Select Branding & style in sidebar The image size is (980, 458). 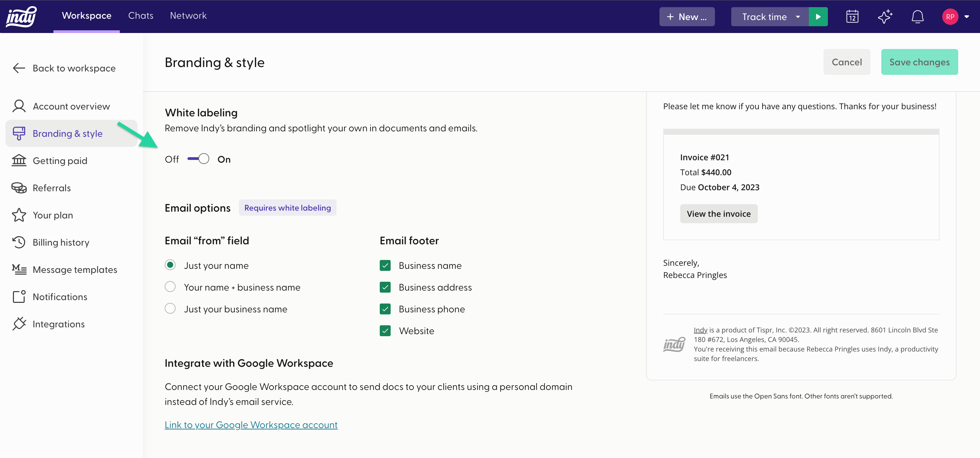pos(71,133)
